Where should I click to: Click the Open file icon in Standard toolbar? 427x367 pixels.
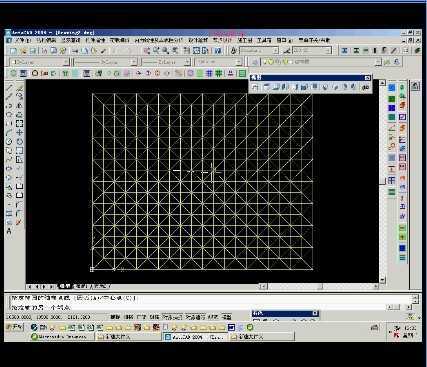click(x=23, y=51)
